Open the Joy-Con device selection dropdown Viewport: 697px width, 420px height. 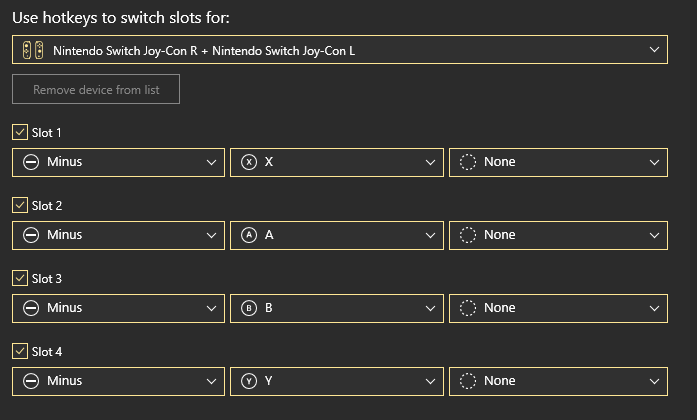340,49
